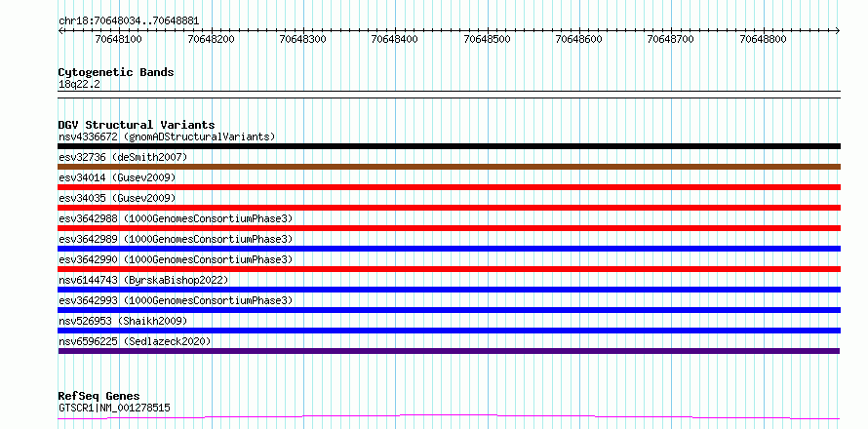
Task: Click ruler position 70648500
Action: 487,39
